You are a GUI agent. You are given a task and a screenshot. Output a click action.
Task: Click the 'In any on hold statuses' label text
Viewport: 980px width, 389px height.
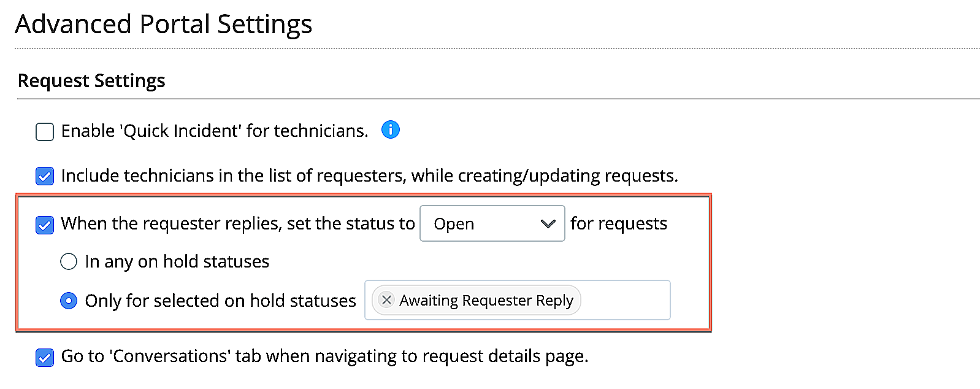tap(177, 262)
